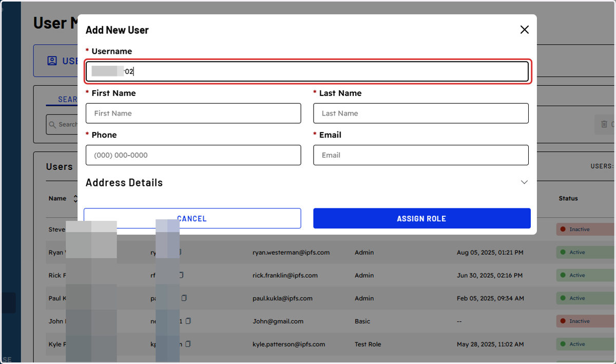Click the Email input field

421,155
